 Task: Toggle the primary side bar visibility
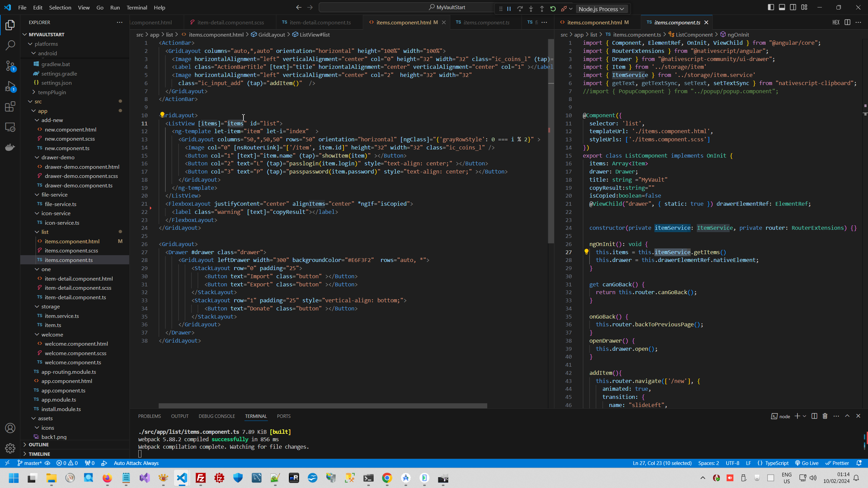(x=771, y=7)
